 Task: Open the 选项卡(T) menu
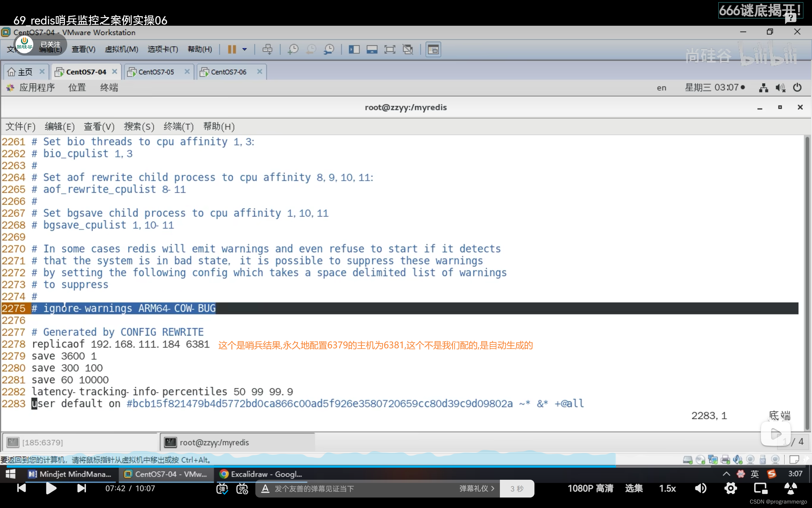163,50
